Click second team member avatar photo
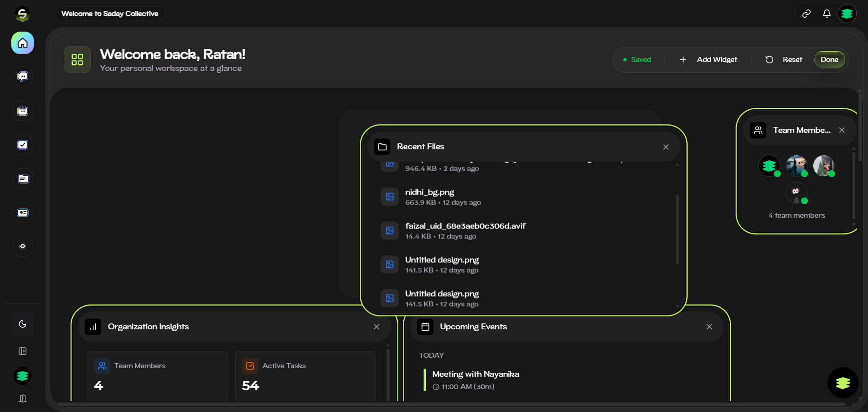868x412 pixels. coord(797,166)
